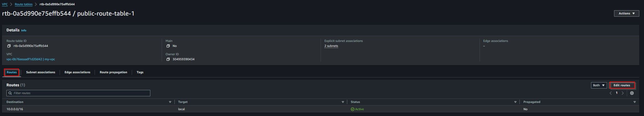
Task: Open the 2 subnets link
Action: [x=331, y=46]
